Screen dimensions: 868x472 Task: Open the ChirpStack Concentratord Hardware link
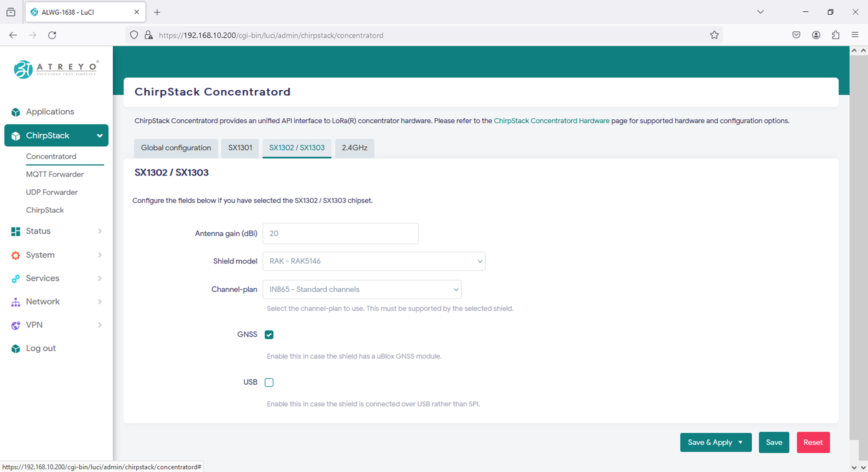pyautogui.click(x=552, y=121)
